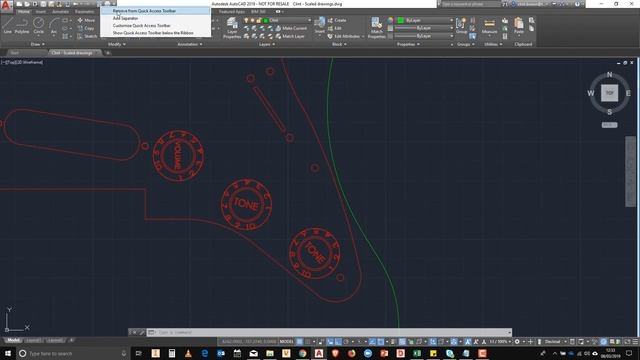This screenshot has width=640, height=360.
Task: Toggle Clean Screen in status bar
Action: 627,342
